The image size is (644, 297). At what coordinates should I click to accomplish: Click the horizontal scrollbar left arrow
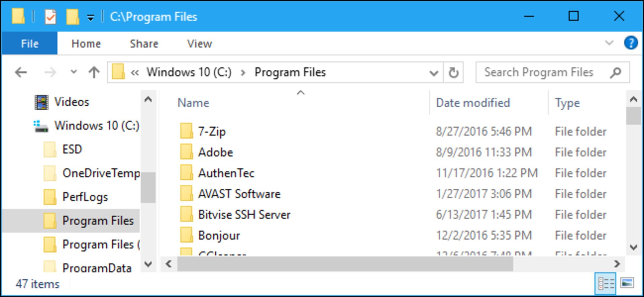[169, 264]
